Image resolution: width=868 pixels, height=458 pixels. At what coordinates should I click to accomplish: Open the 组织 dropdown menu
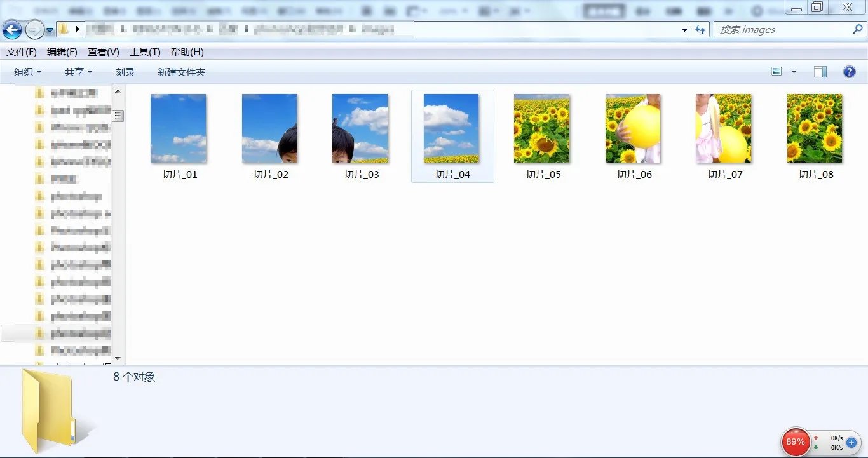[x=27, y=72]
